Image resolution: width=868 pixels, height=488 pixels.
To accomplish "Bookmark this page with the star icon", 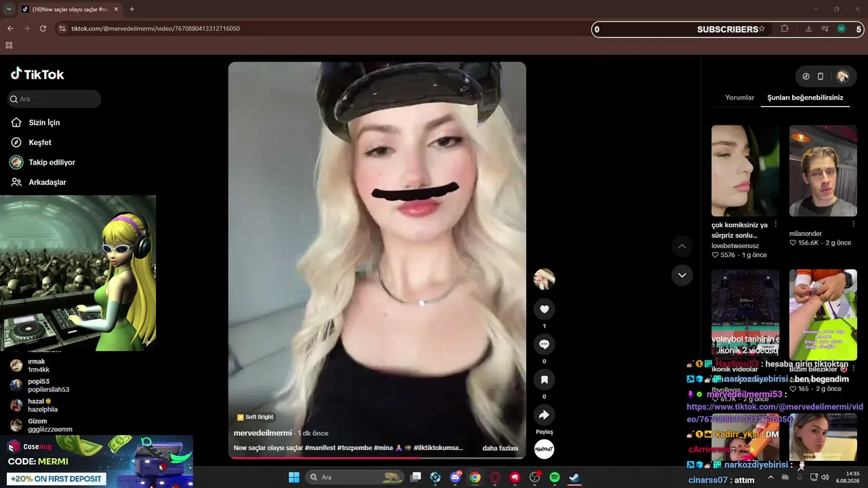I will 762,28.
